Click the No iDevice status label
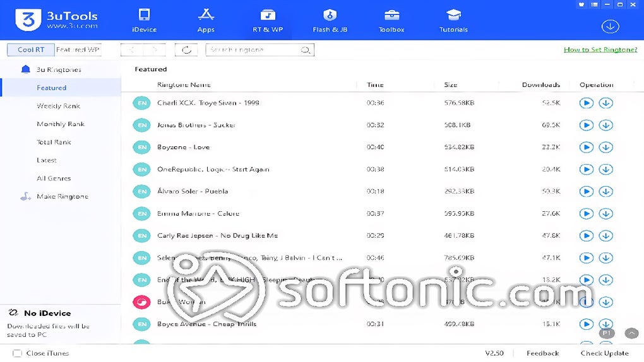 pyautogui.click(x=47, y=313)
